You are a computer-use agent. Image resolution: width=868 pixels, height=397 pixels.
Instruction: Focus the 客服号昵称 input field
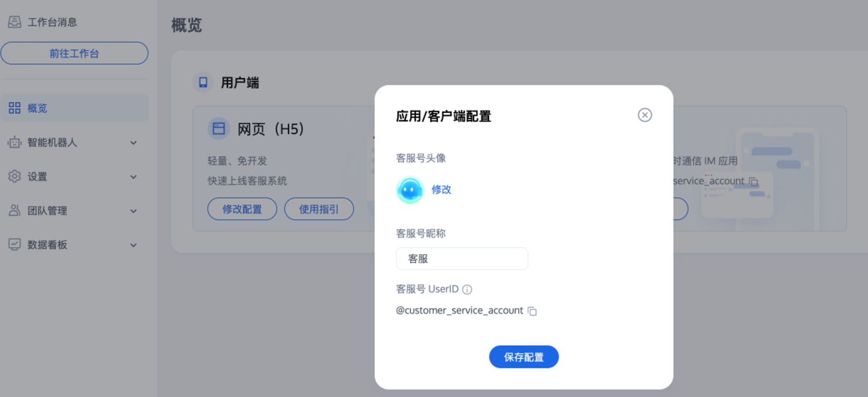pyautogui.click(x=462, y=259)
